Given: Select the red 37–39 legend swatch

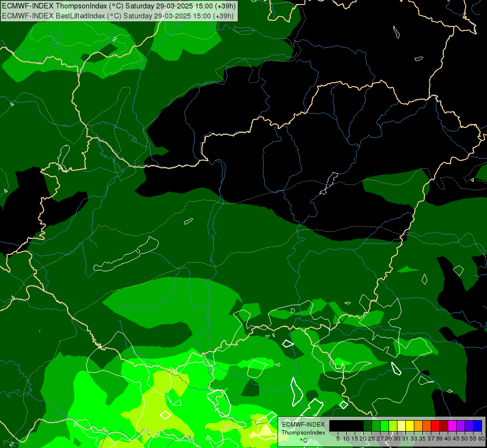Looking at the screenshot, I should (435, 426).
